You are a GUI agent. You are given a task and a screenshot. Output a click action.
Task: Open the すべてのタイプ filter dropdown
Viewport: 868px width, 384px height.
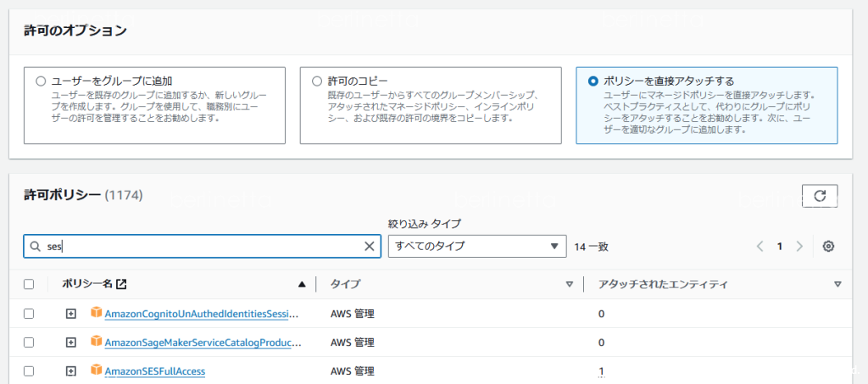pos(476,246)
